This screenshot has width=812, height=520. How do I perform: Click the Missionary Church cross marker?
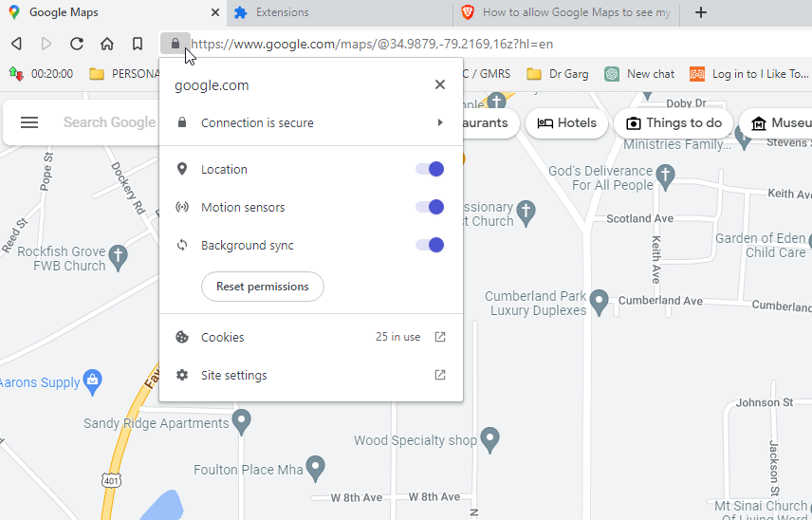(526, 213)
